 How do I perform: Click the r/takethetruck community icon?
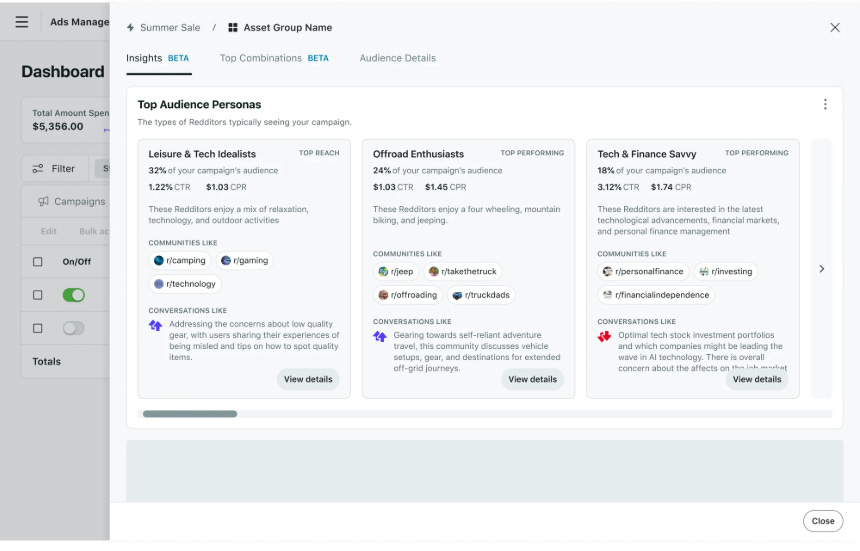433,271
